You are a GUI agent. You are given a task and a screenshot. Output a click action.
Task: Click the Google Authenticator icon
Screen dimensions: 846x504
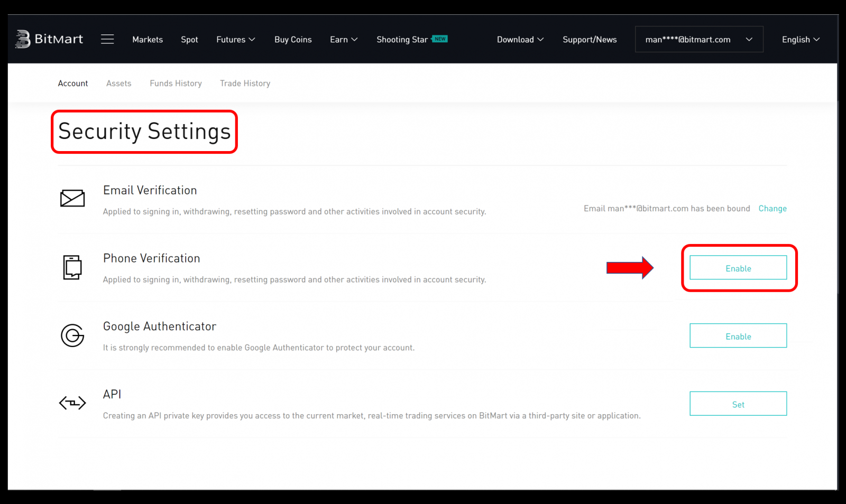point(72,335)
